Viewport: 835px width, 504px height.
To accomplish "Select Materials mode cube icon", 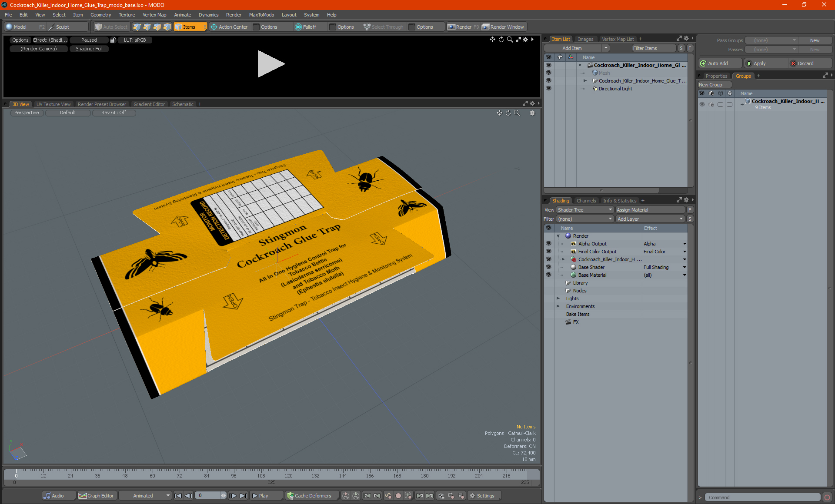I will point(167,27).
